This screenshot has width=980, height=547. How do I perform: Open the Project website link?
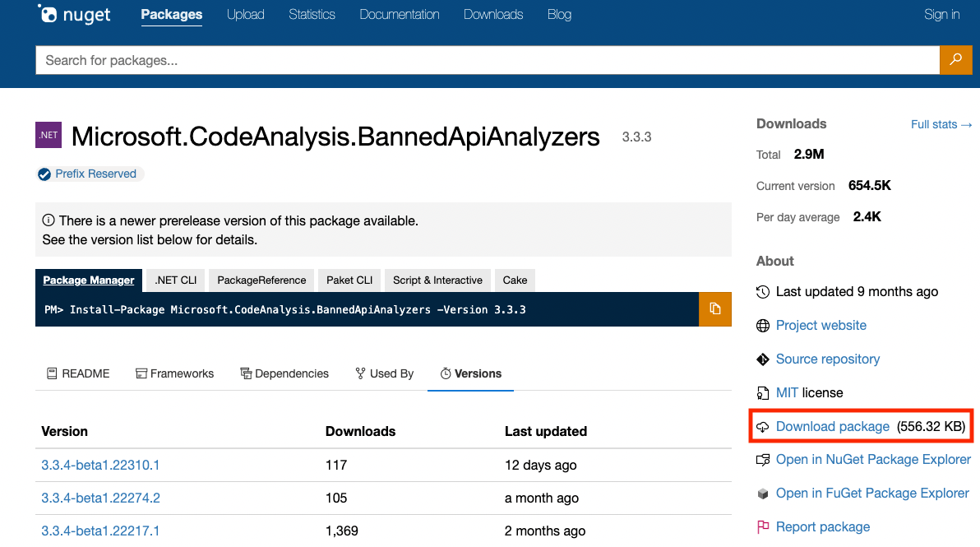821,326
